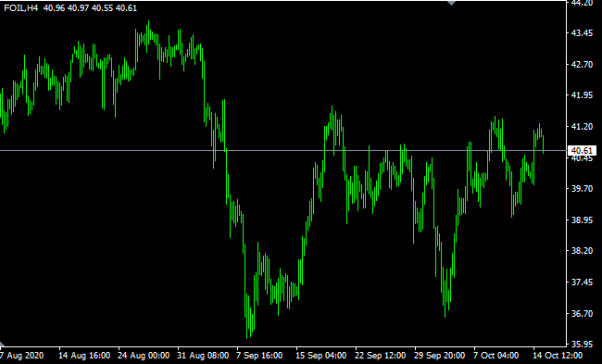
Task: Click the FOIL,H4 chart symbol label
Action: click(21, 8)
